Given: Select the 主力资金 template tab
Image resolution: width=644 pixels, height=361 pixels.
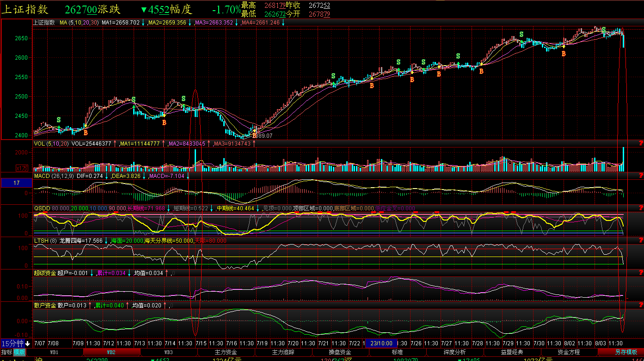Looking at the screenshot, I should 226,352.
